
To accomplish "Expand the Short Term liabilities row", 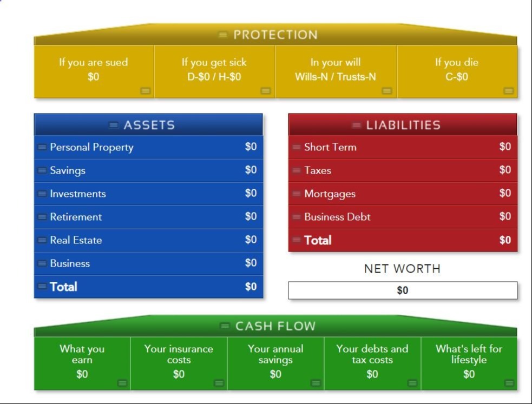I will 297,147.
